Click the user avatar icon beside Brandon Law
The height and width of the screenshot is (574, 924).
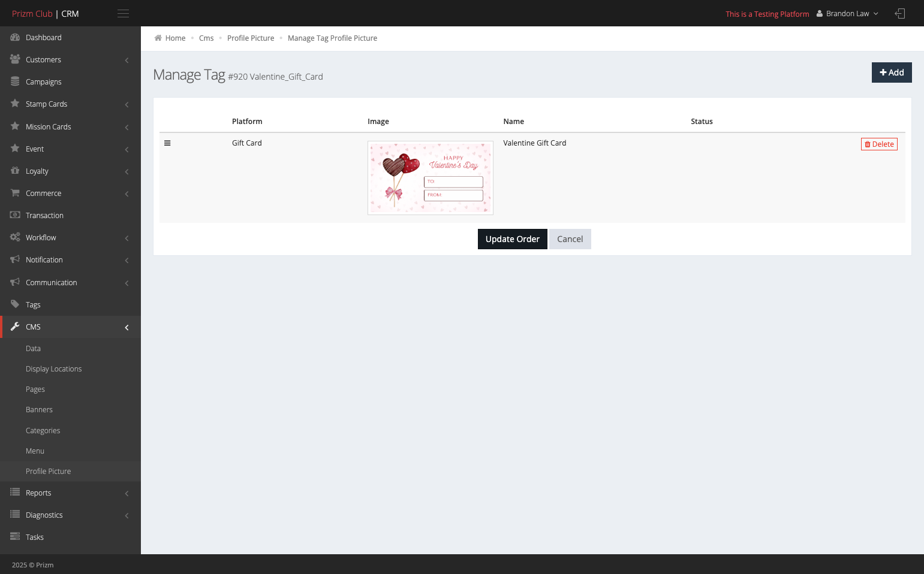click(820, 14)
